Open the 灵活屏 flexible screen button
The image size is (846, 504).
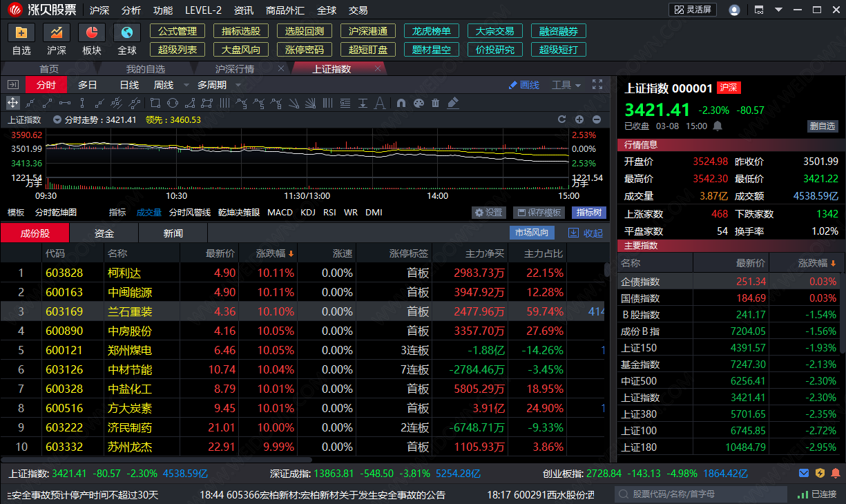click(693, 10)
